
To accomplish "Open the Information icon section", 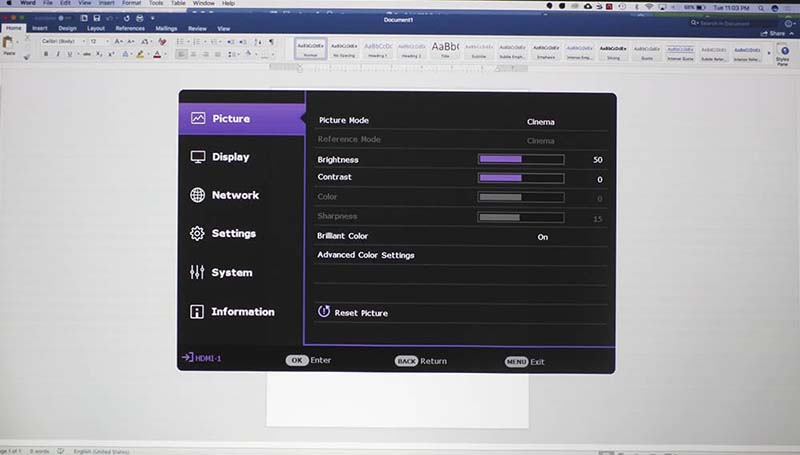I will pyautogui.click(x=196, y=312).
